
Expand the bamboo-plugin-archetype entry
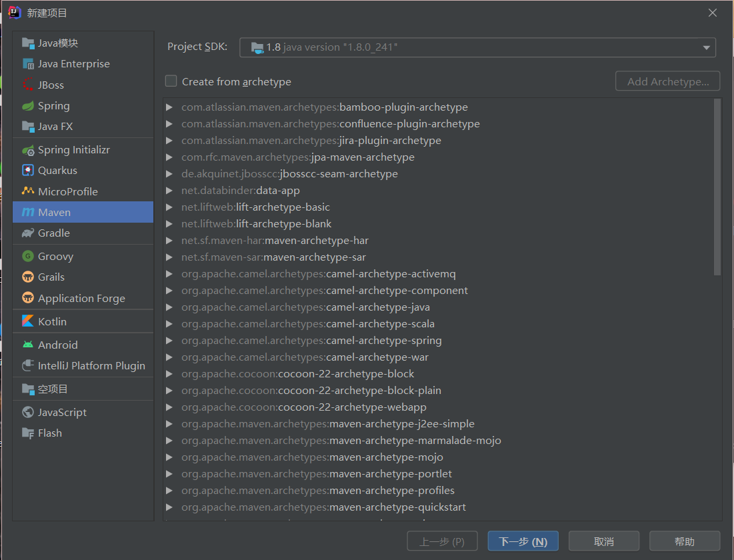[x=169, y=107]
